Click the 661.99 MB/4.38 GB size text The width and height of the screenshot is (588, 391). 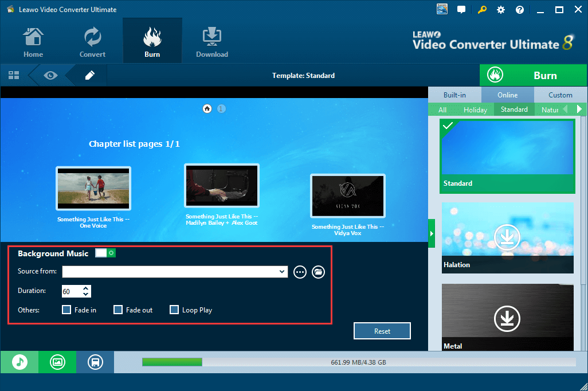point(358,362)
